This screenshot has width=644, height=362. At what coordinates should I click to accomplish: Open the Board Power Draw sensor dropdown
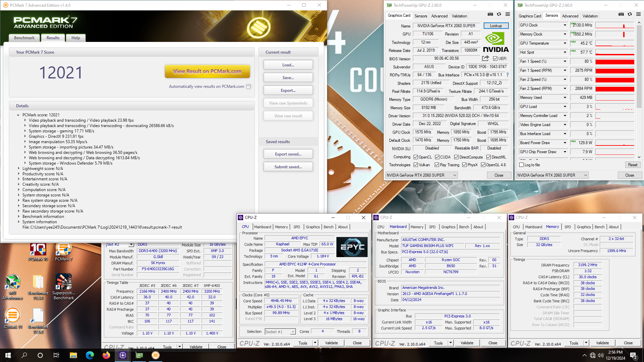point(565,143)
